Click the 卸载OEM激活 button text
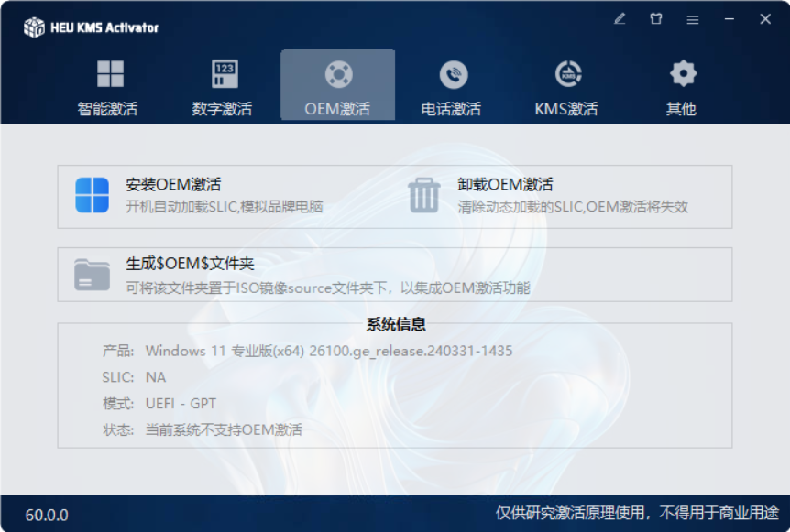This screenshot has height=532, width=790. pos(505,185)
